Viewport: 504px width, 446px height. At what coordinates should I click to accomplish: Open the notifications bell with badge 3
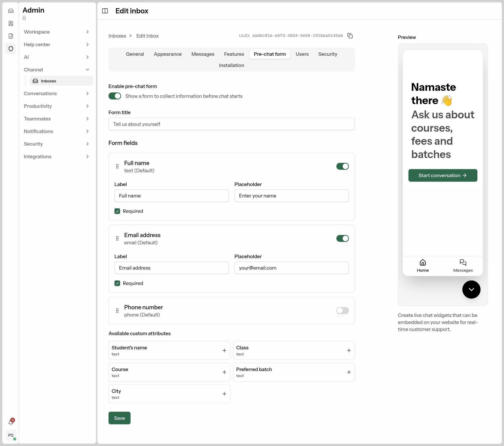point(11,422)
